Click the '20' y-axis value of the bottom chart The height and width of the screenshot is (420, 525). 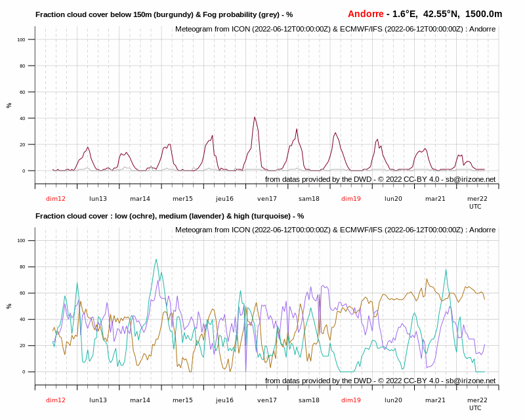click(22, 346)
